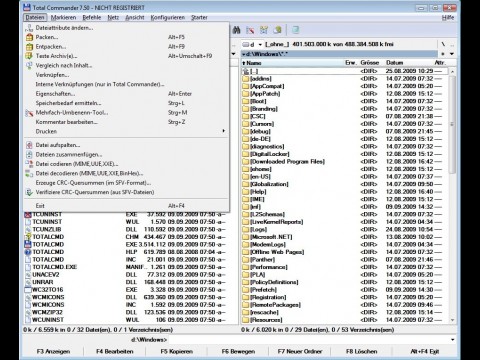This screenshot has width=480, height=360.
Task: Open the Hilfe menu
Action: [x=448, y=17]
